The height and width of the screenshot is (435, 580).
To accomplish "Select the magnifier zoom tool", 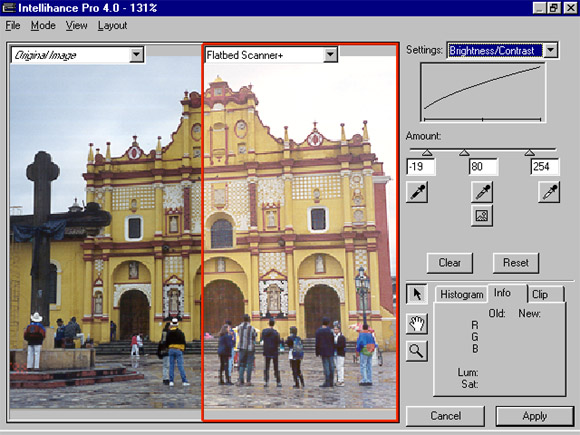I will (x=417, y=351).
